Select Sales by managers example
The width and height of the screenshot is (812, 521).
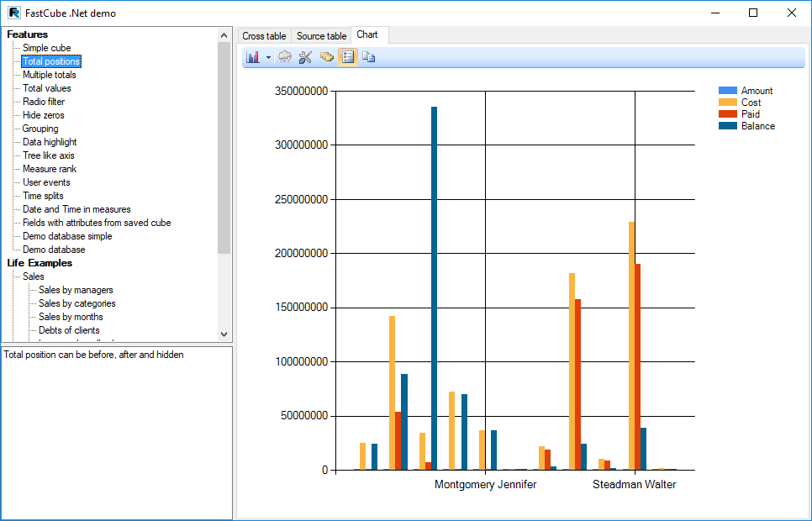click(x=76, y=290)
